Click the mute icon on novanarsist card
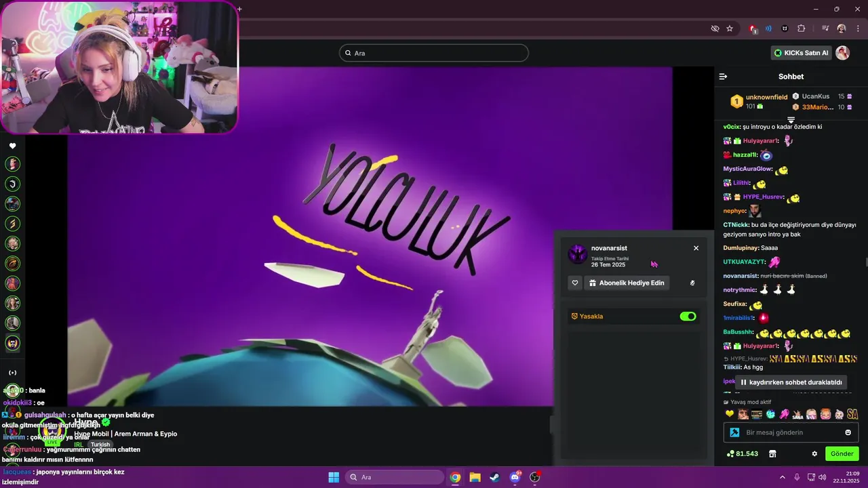Image resolution: width=868 pixels, height=488 pixels. tap(692, 283)
